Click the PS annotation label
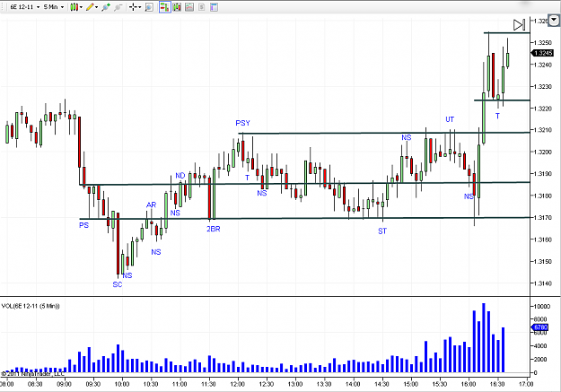The height and width of the screenshot is (392, 561). coord(83,225)
